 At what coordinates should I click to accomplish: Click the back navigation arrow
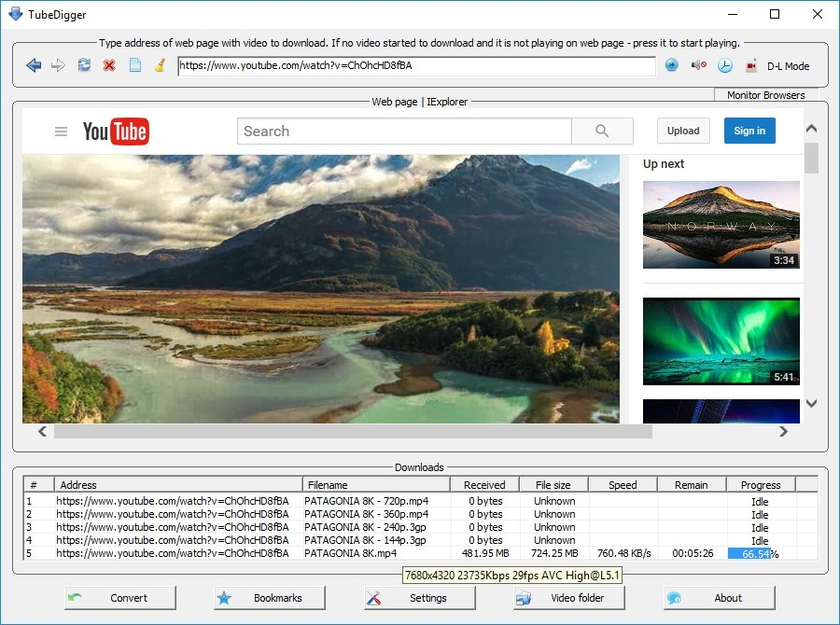tap(35, 65)
